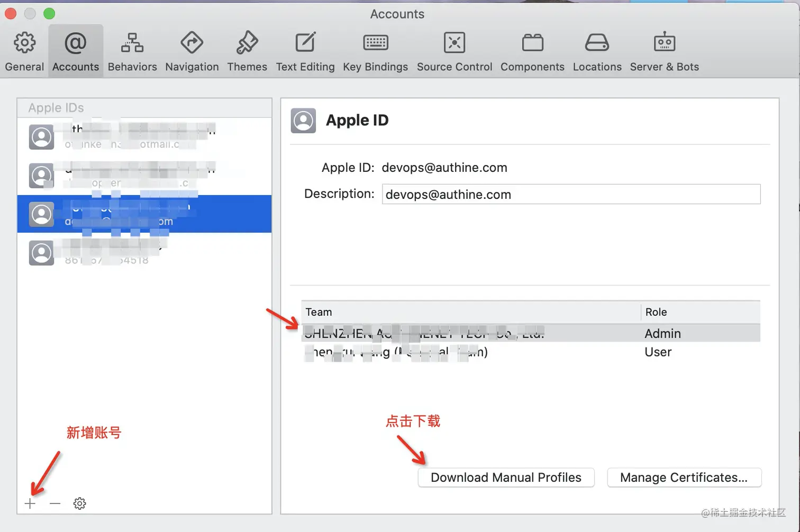The width and height of the screenshot is (800, 532).
Task: Remove selected account with minus button
Action: coord(55,503)
